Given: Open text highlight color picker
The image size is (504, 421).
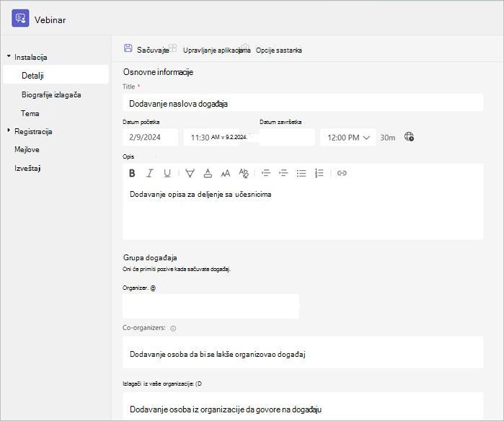Looking at the screenshot, I should coord(190,173).
